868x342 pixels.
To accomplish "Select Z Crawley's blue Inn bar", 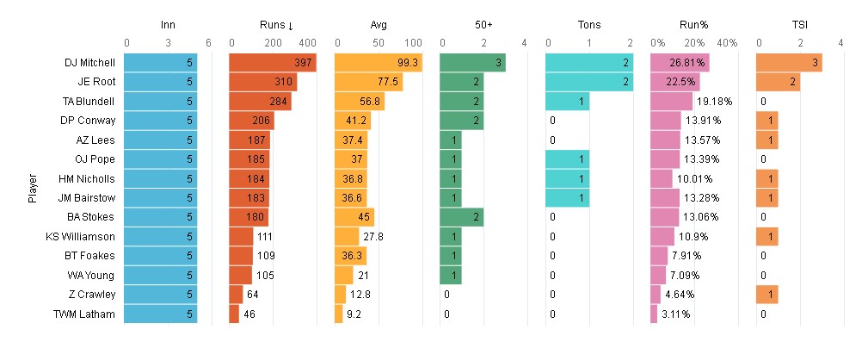I will click(161, 295).
